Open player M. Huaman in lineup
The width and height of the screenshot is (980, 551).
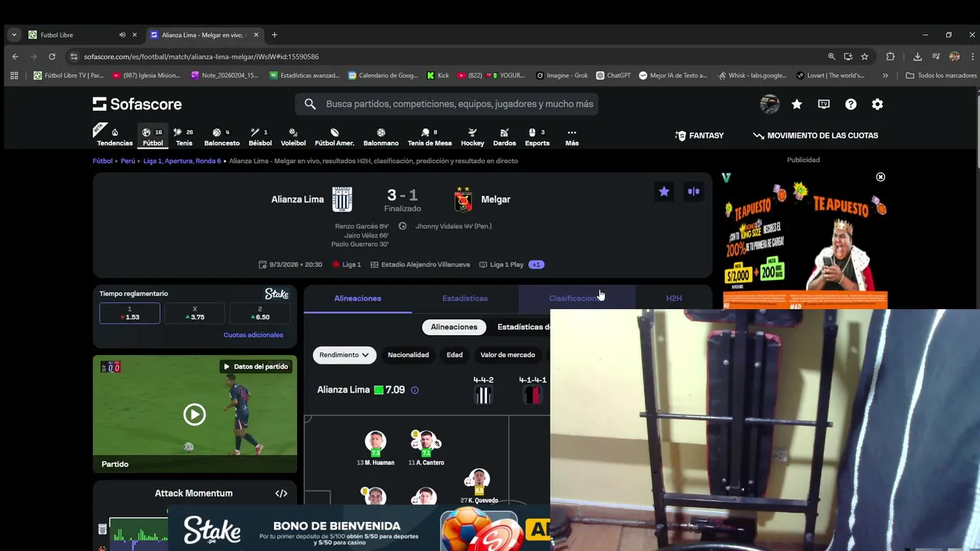pyautogui.click(x=375, y=448)
